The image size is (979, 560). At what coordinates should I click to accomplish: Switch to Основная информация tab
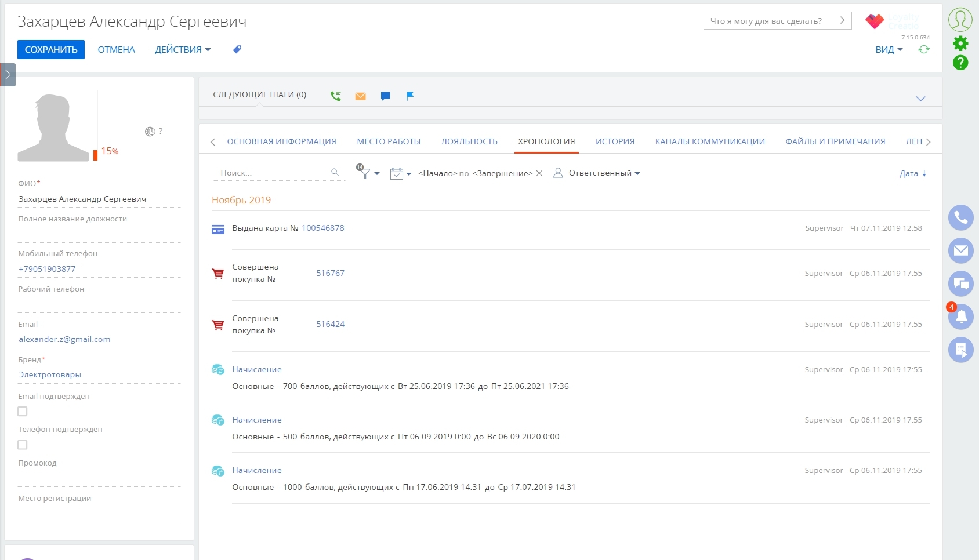282,141
